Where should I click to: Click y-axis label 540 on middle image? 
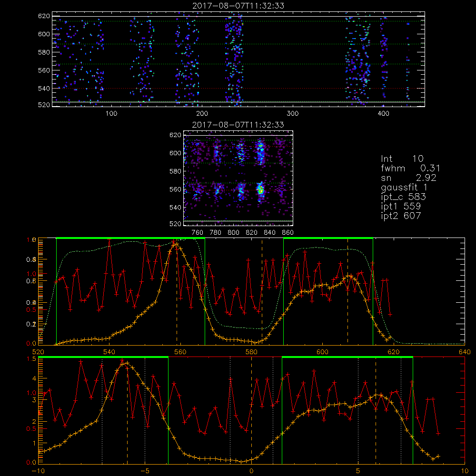click(175, 208)
